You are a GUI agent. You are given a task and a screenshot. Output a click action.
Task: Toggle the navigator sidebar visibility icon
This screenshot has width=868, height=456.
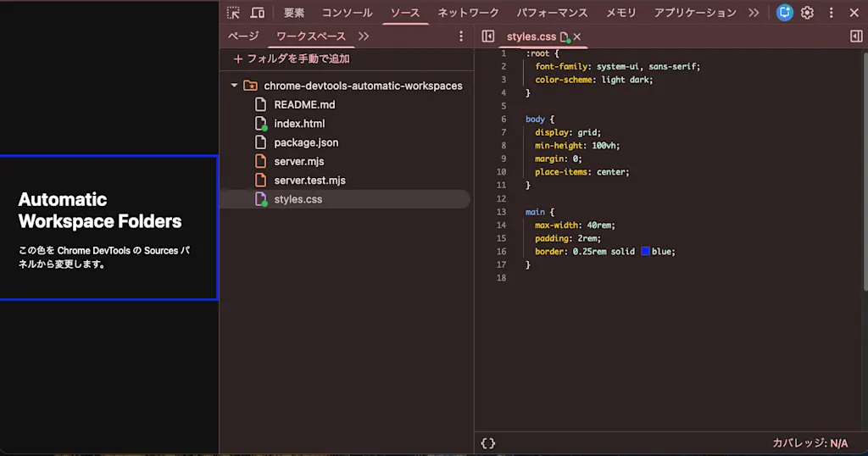487,36
